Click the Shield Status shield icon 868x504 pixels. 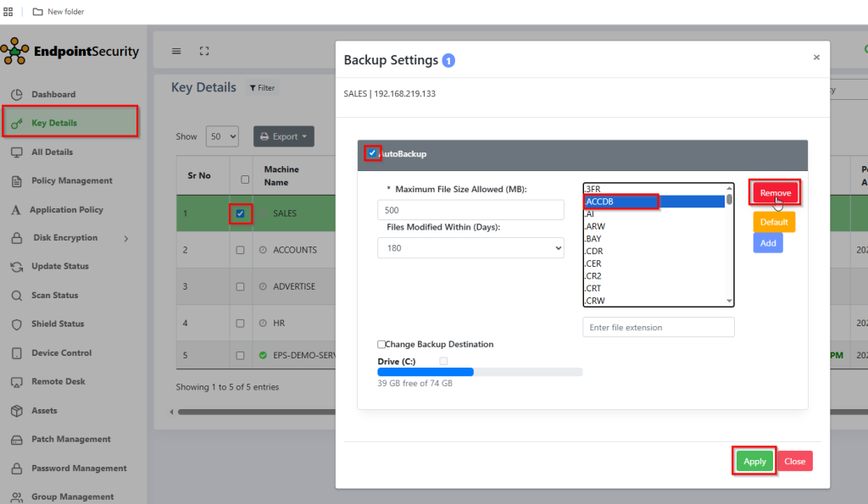point(15,324)
